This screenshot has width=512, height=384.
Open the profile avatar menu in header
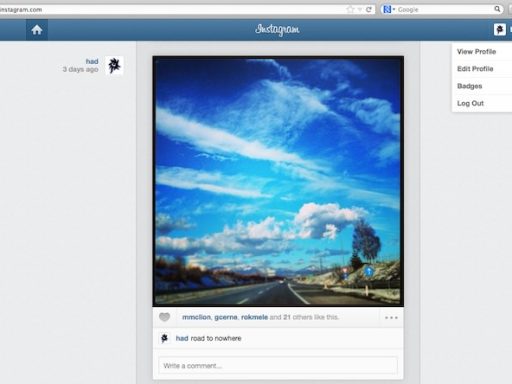499,30
